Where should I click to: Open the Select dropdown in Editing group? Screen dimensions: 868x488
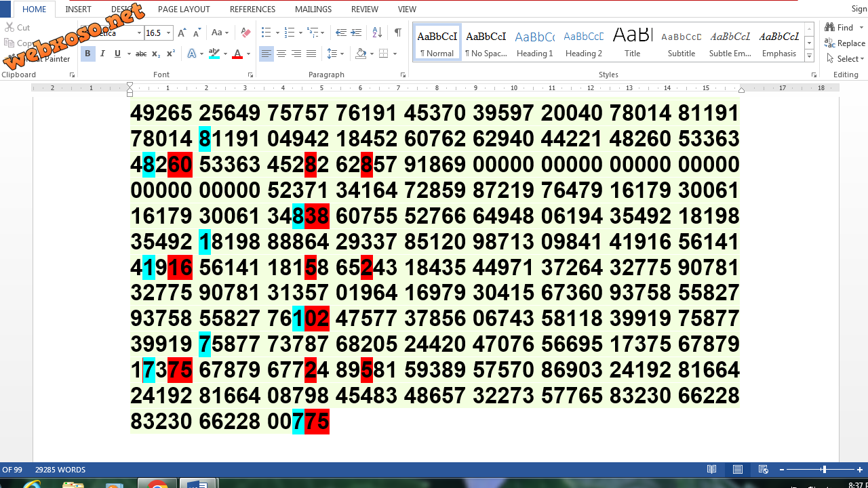click(846, 59)
